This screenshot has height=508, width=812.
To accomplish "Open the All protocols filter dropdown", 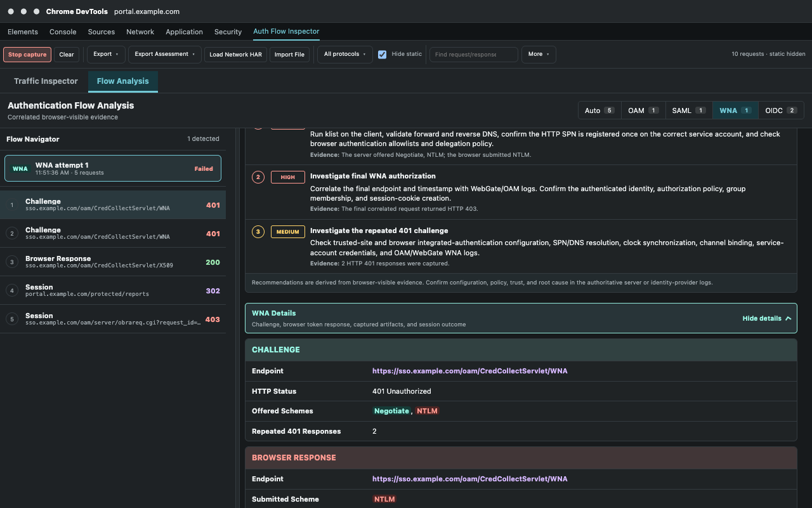I will pos(345,55).
